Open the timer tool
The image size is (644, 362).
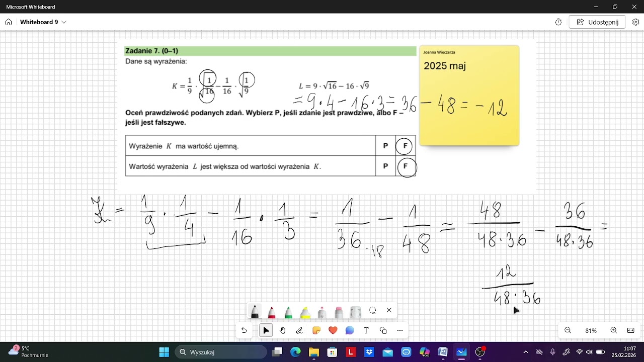coord(558,22)
